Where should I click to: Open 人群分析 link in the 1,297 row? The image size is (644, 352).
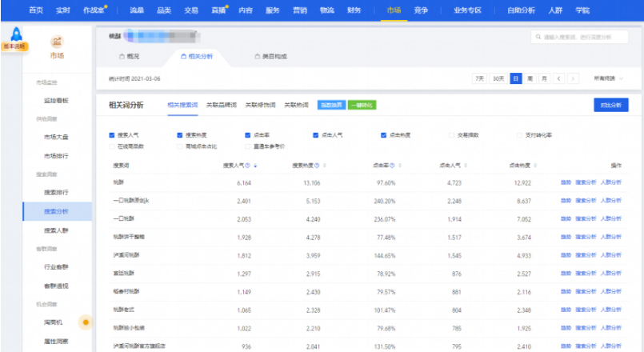point(610,273)
